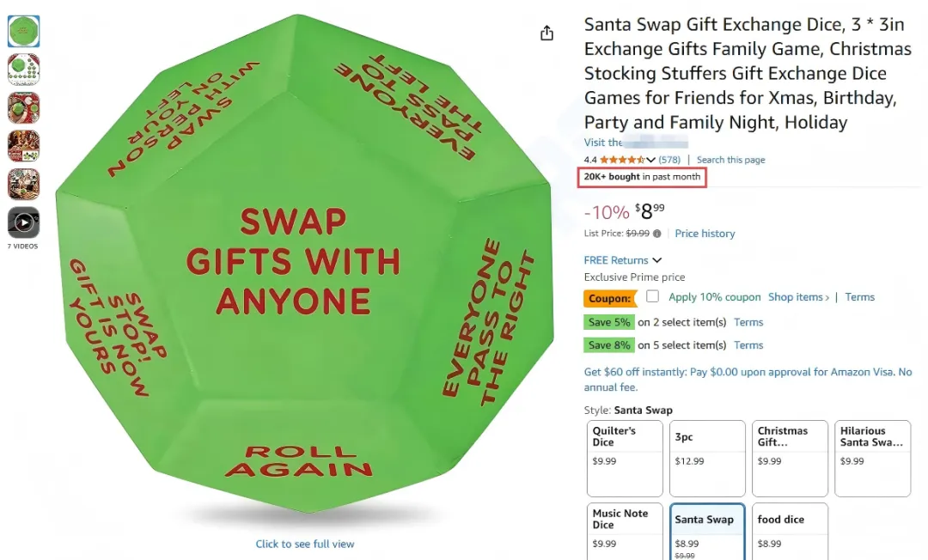
Task: Click the Search this page link
Action: coord(730,160)
